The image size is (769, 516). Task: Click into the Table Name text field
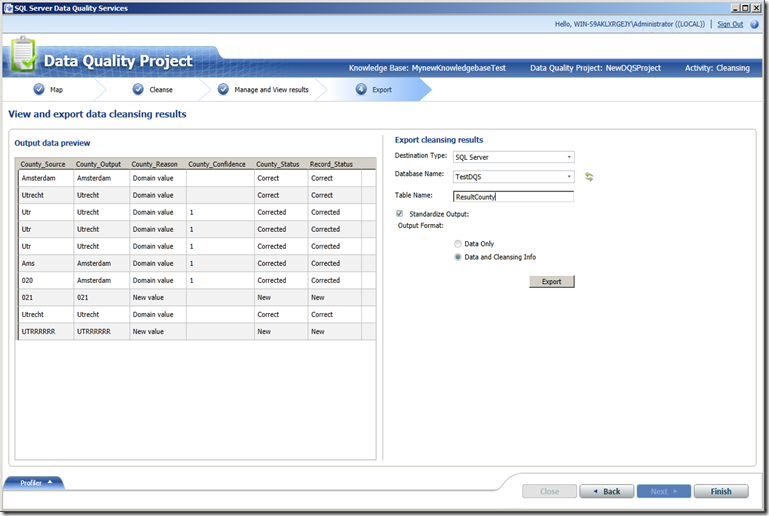coord(513,197)
